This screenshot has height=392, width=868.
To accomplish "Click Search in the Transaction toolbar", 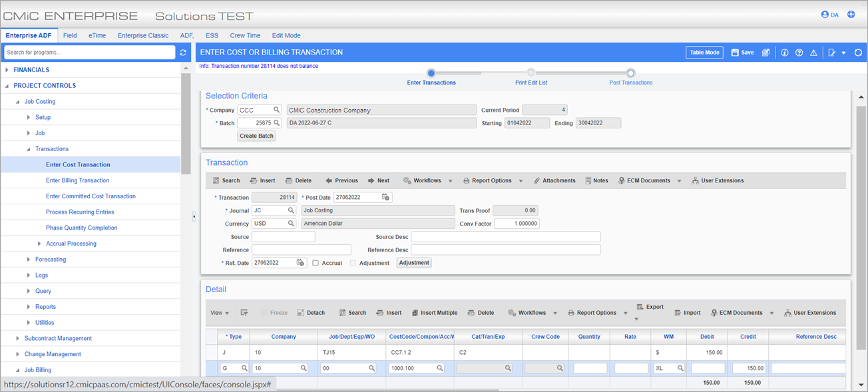I will 226,180.
